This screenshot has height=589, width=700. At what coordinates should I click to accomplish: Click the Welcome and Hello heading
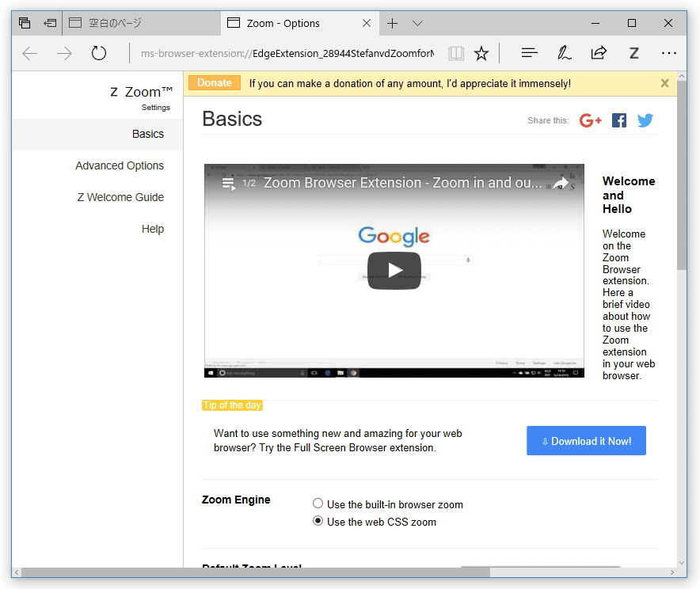click(629, 195)
